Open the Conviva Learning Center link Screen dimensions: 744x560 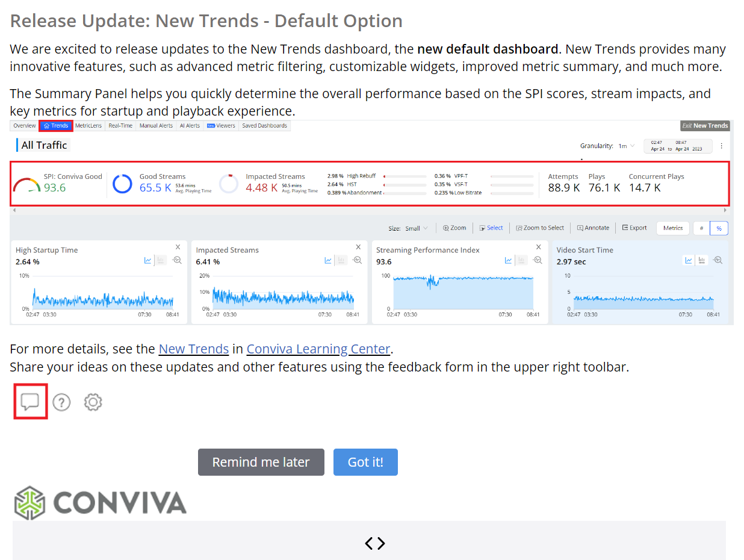[318, 349]
